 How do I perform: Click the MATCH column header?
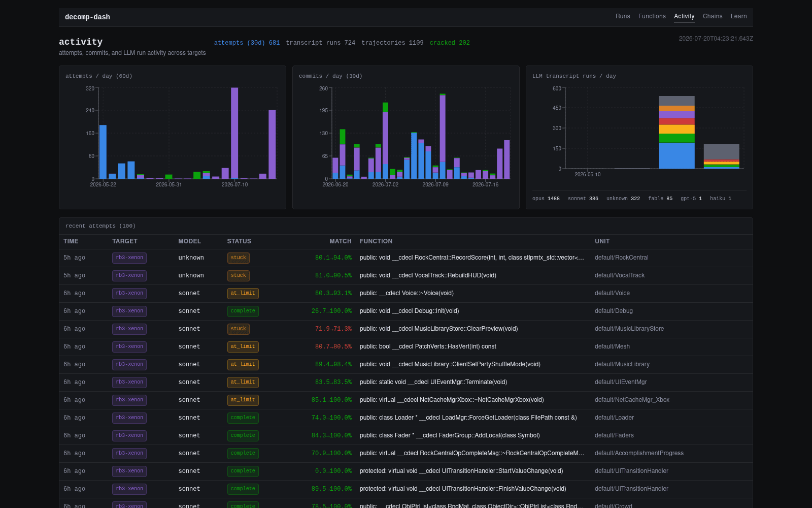[341, 241]
